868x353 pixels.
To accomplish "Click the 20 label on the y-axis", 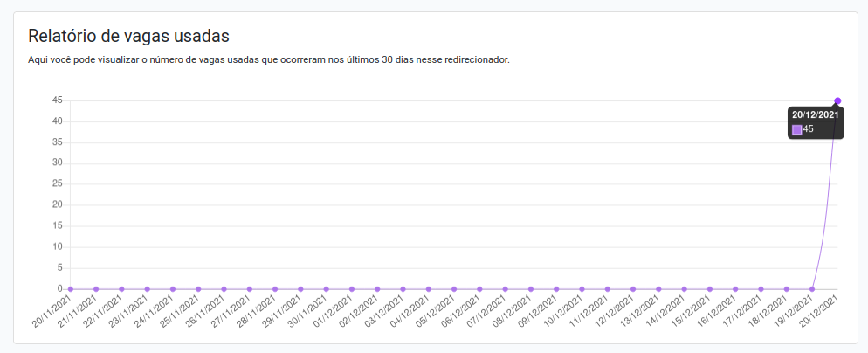I will (x=57, y=204).
